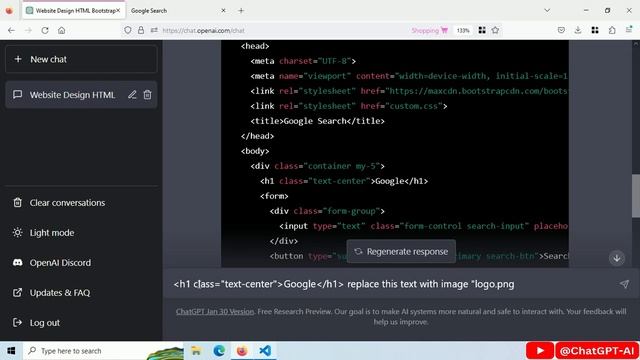The width and height of the screenshot is (640, 360).
Task: Click the scroll-to-bottom arrow button
Action: click(x=617, y=258)
